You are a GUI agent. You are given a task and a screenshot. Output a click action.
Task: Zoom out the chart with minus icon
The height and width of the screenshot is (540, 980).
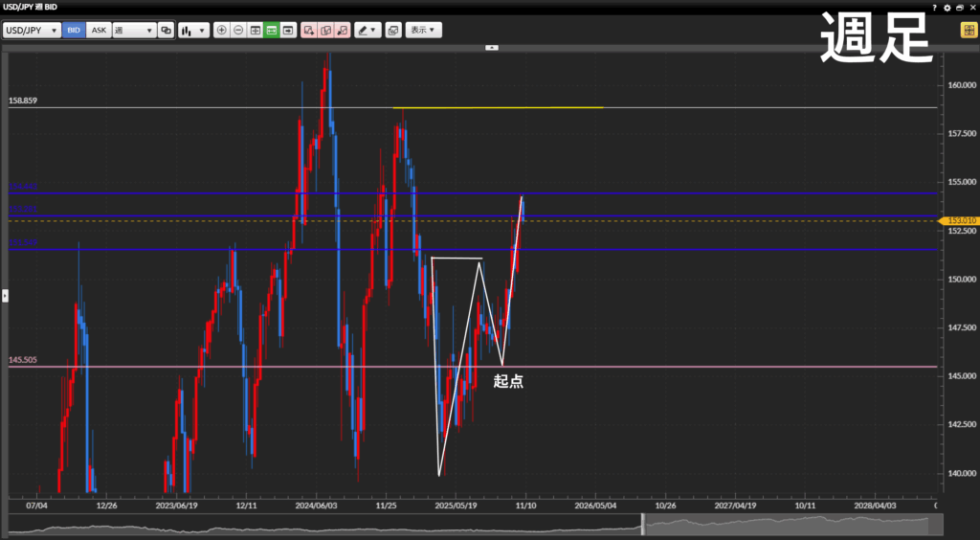point(238,31)
